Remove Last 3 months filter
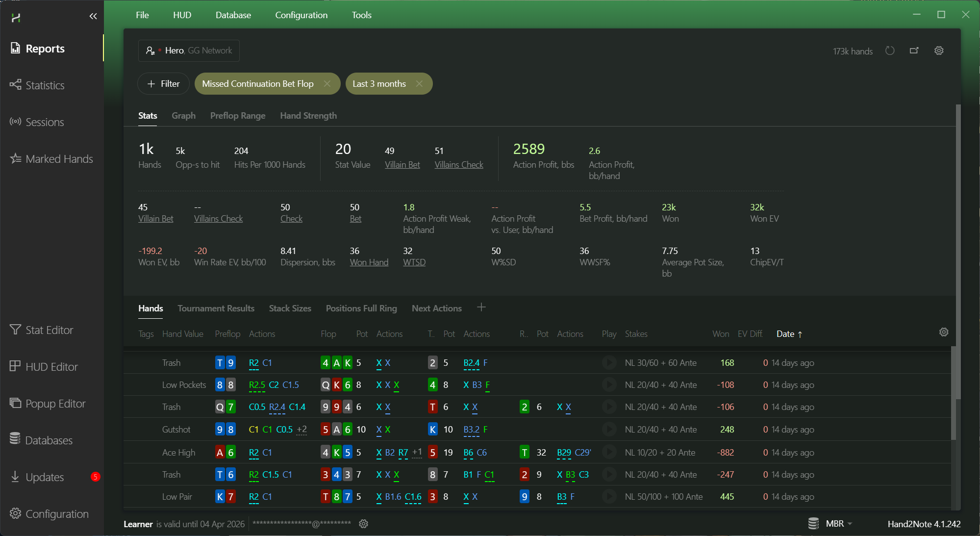980x536 pixels. coord(419,84)
